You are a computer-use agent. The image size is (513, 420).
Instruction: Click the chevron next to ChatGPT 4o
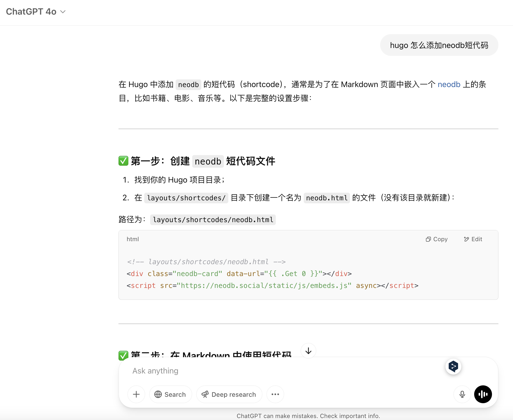(63, 12)
